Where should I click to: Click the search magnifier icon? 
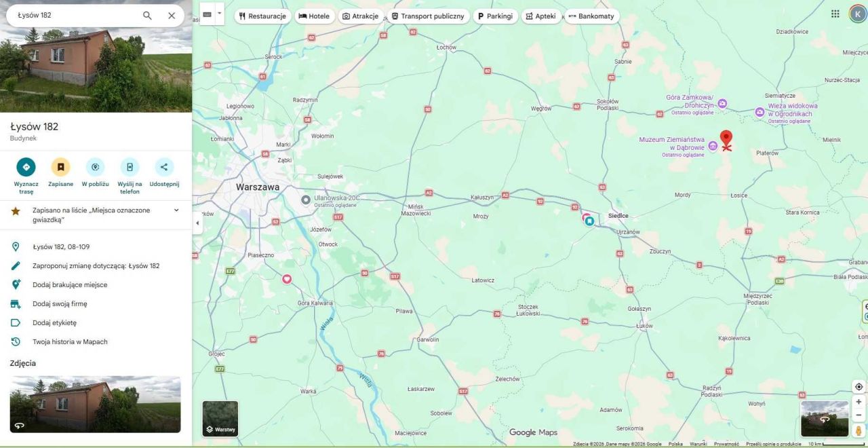(x=146, y=14)
